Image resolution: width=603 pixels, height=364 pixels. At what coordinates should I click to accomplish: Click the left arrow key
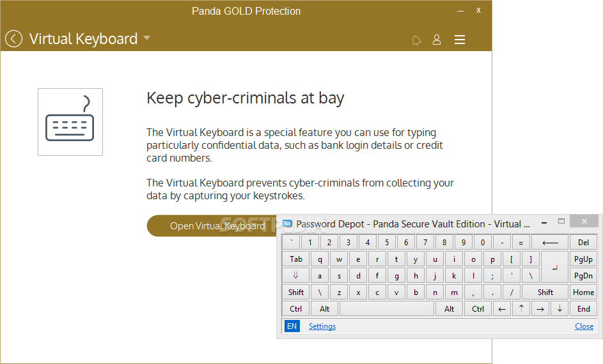(502, 308)
